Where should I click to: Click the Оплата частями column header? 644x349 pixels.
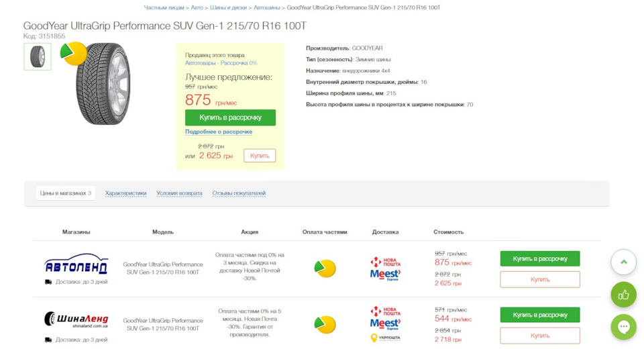point(325,232)
